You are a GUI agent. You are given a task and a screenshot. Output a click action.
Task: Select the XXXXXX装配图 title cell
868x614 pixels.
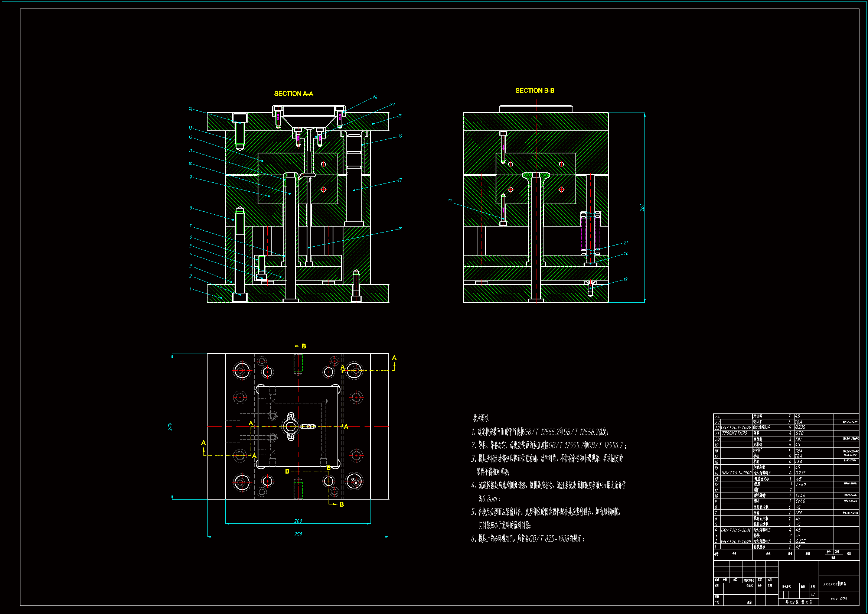pos(835,584)
